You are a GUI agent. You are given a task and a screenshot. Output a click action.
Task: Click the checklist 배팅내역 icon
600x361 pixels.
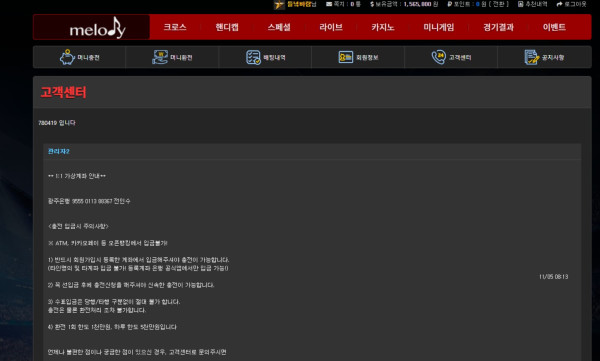coord(253,57)
